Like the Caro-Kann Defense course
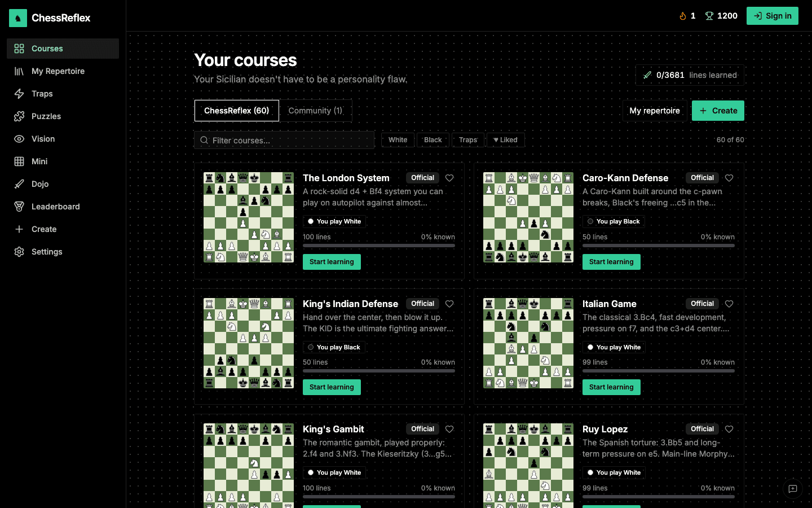The width and height of the screenshot is (812, 508). click(x=729, y=178)
